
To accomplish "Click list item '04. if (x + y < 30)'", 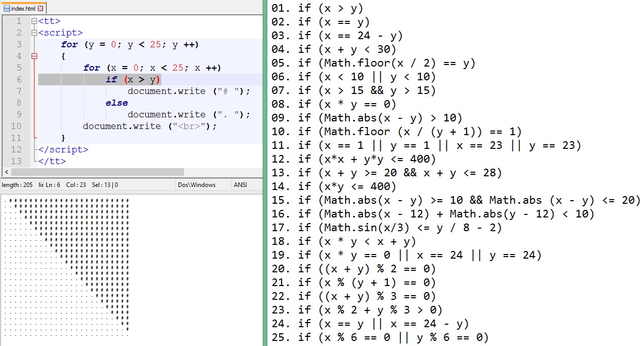I will tap(334, 49).
